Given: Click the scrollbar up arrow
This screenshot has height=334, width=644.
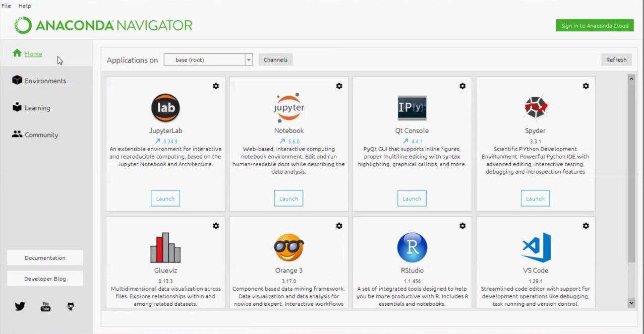Looking at the screenshot, I should 631,79.
